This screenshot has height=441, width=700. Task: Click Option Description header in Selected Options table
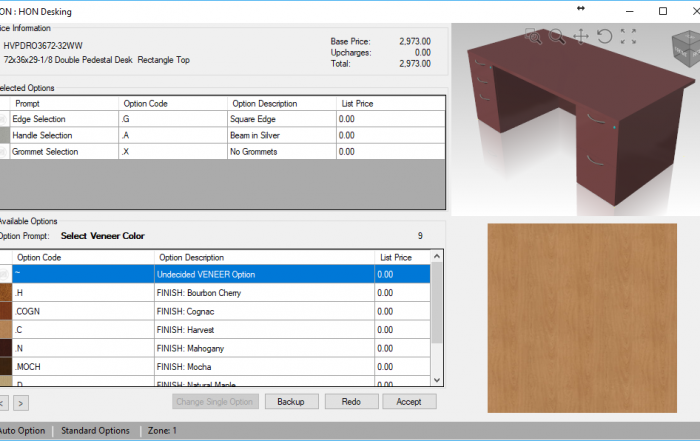[282, 104]
